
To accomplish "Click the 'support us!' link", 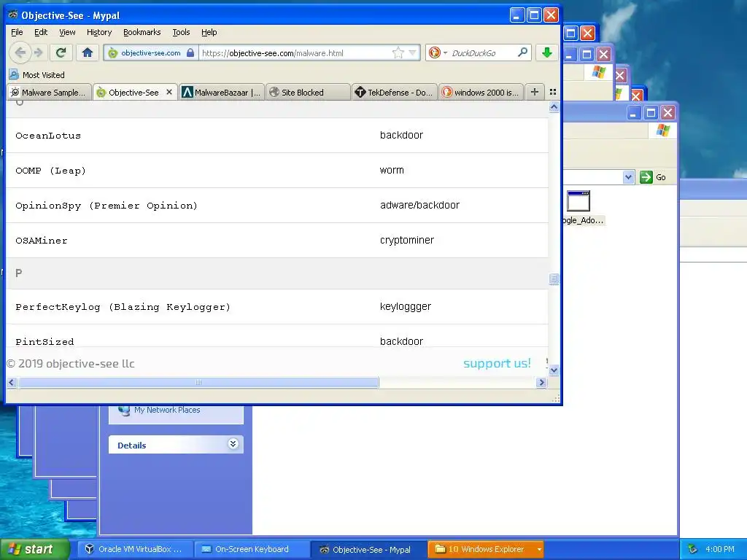I will 497,363.
